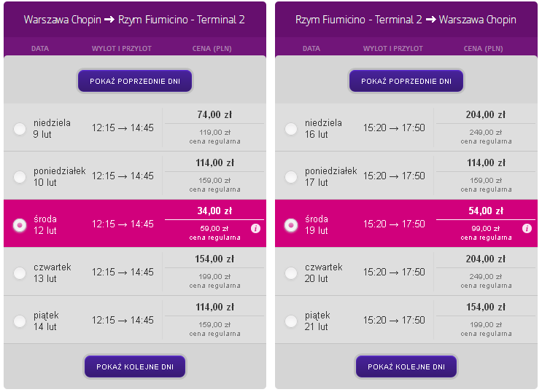
Task: Click info icon on 12 lut outbound fare
Action: pyautogui.click(x=255, y=228)
